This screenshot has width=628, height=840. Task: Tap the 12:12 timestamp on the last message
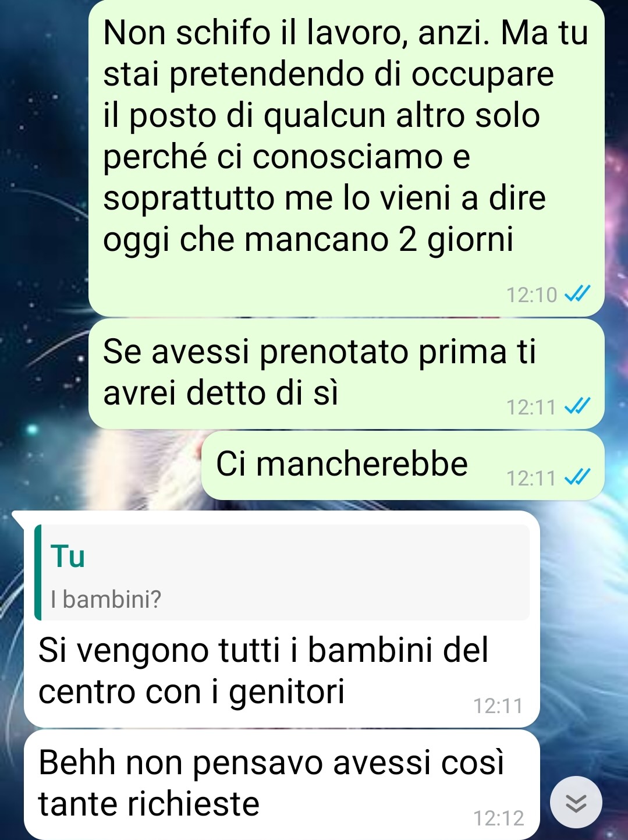click(x=499, y=818)
